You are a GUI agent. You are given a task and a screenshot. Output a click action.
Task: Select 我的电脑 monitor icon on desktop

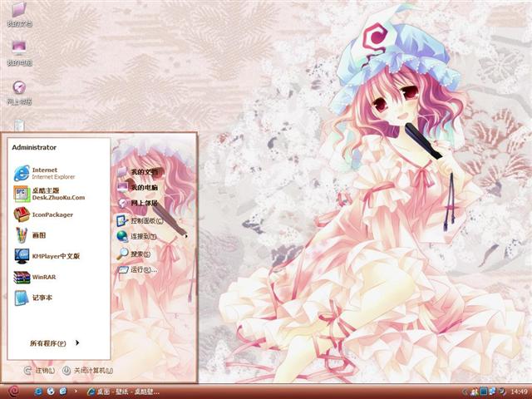[19, 53]
